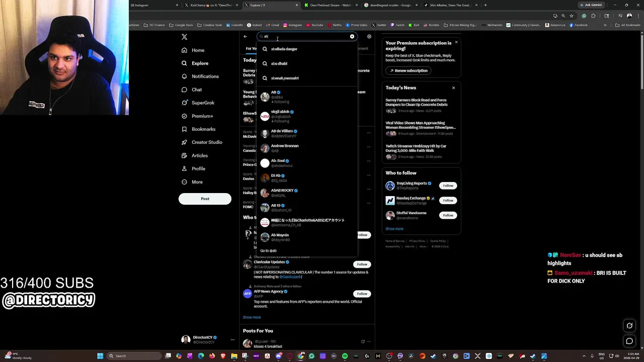Screen dimensions: 644x362
Task: Open messages floating icon at bottom right
Action: coord(629,341)
